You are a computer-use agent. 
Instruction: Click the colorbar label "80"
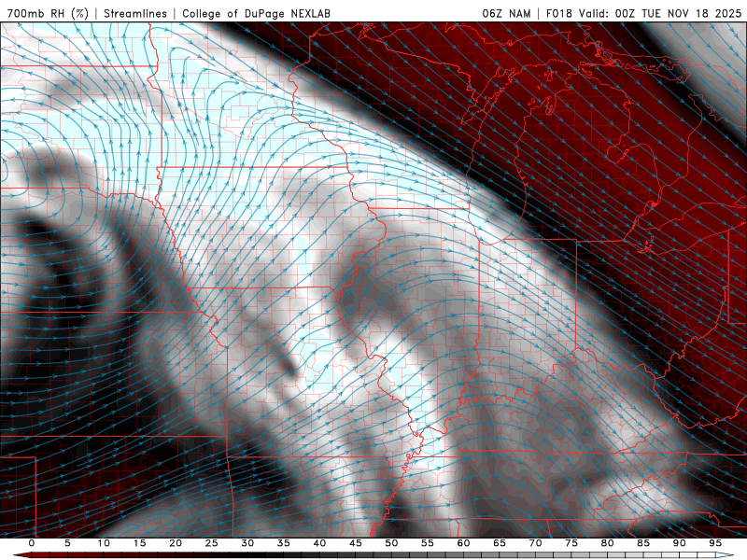(x=607, y=543)
